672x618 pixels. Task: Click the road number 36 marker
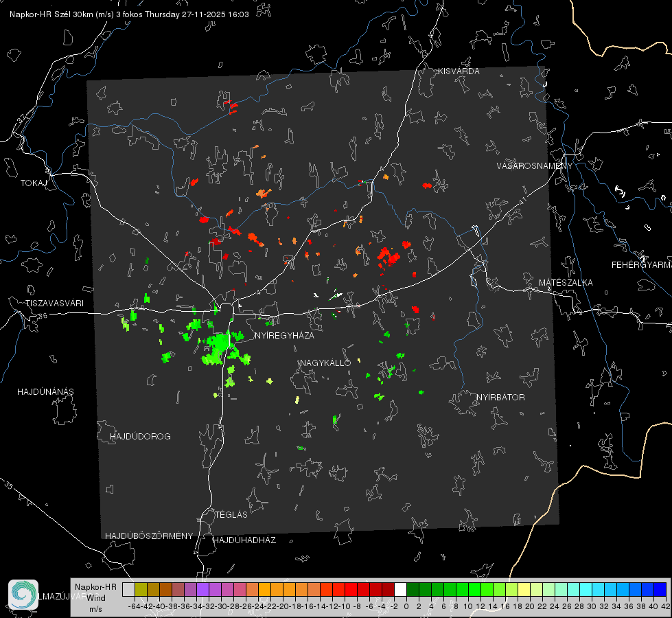click(x=43, y=316)
